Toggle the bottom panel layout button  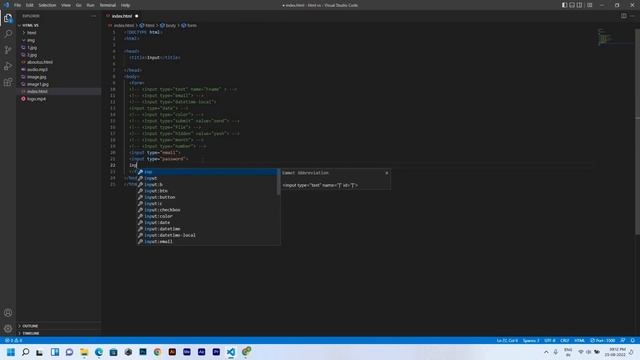(572, 5)
